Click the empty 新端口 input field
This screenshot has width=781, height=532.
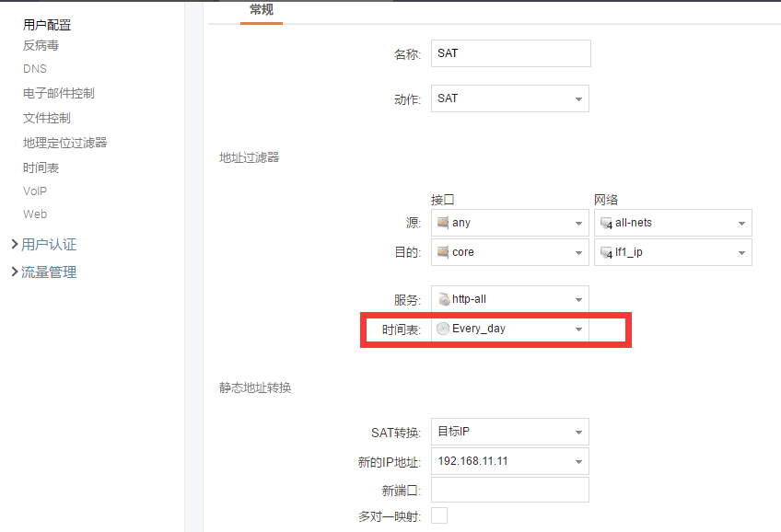click(509, 491)
